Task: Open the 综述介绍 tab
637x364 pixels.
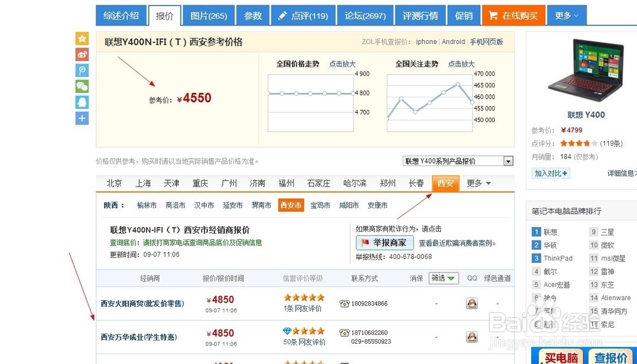Action: coord(121,15)
